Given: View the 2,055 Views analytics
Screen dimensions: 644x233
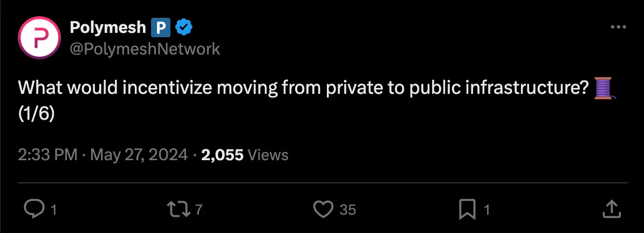Looking at the screenshot, I should [x=244, y=155].
